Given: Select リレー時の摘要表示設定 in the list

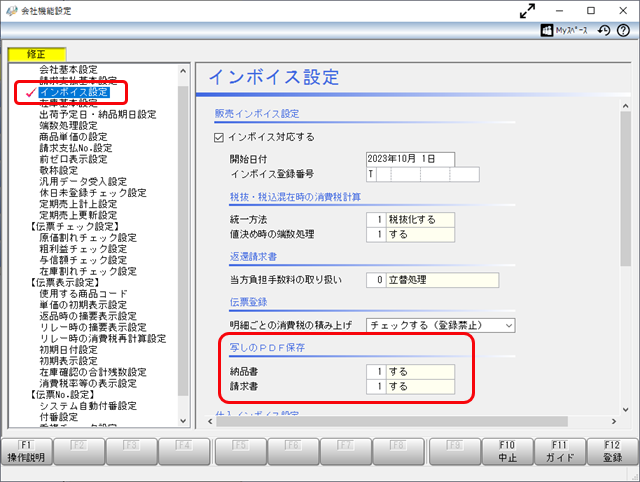Looking at the screenshot, I should [93, 328].
